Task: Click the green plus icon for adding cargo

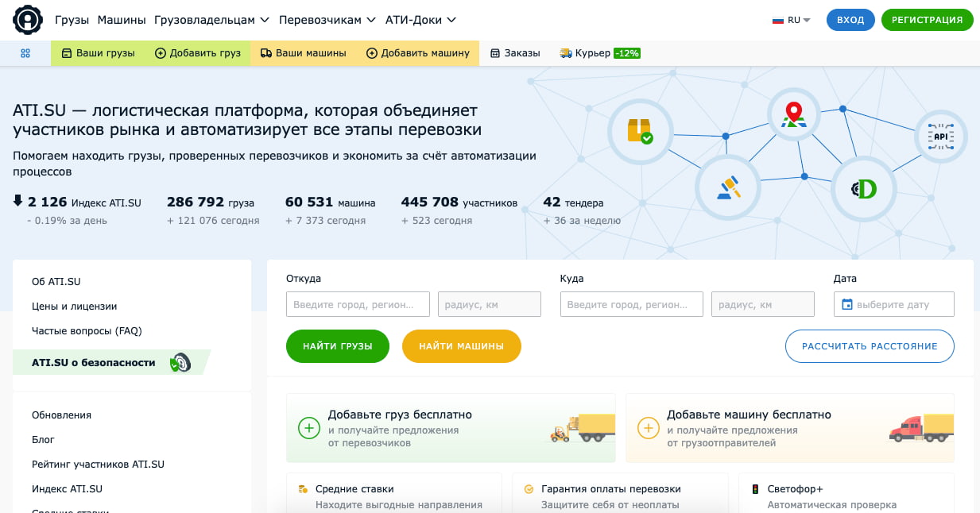Action: click(309, 428)
